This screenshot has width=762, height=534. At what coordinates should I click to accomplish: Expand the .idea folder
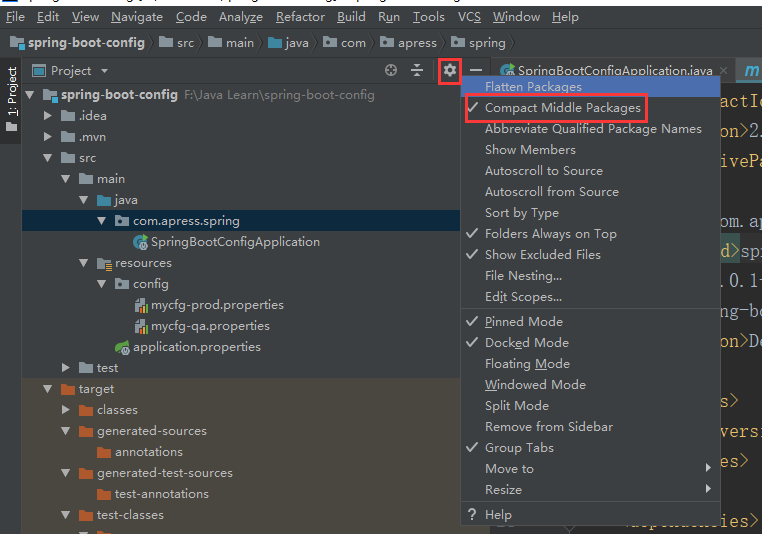point(47,116)
